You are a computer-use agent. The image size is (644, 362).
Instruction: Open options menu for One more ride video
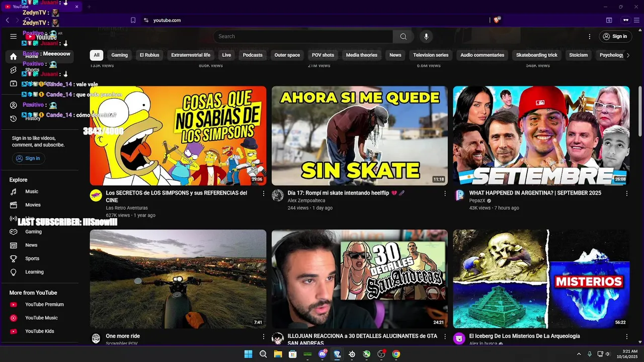263,337
